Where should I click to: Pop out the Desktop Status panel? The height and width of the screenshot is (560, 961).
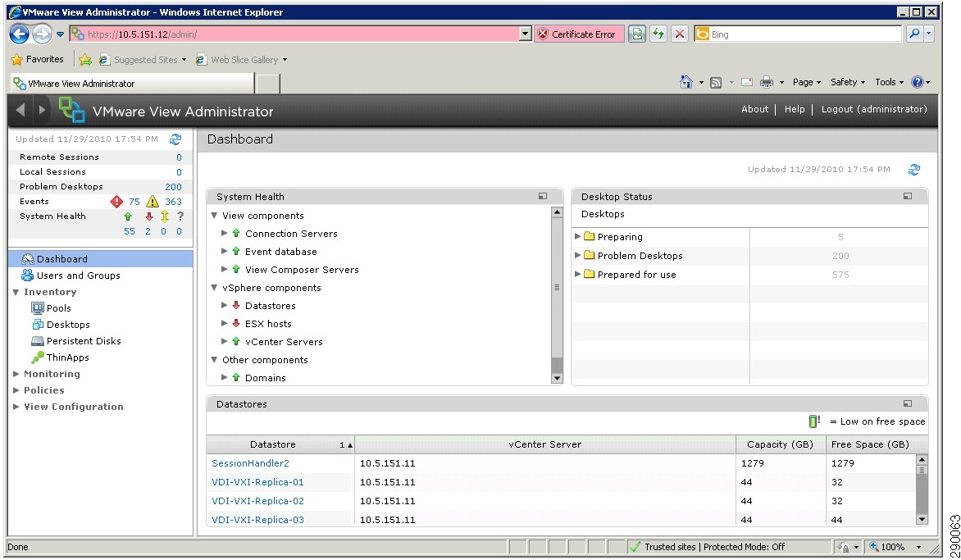click(x=907, y=196)
